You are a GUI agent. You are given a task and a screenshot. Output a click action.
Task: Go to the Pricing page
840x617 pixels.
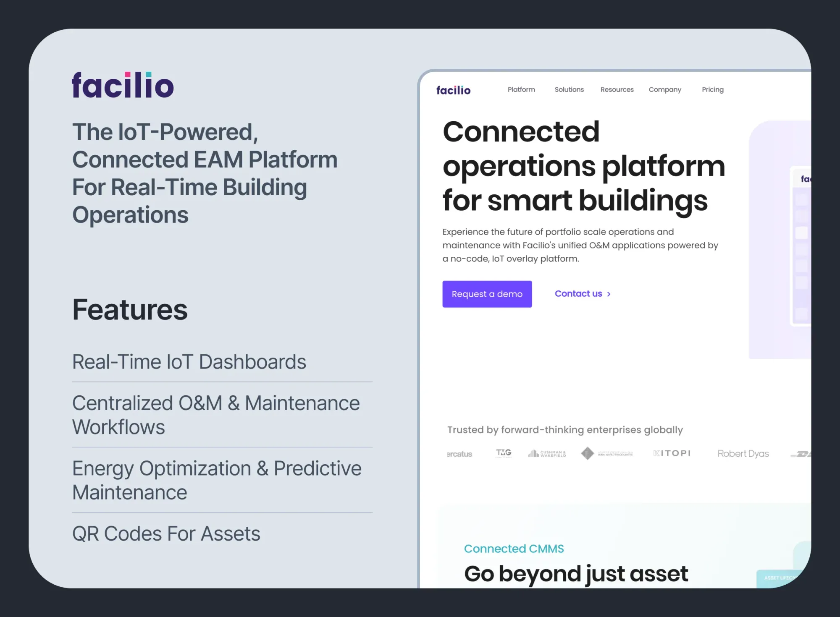713,90
